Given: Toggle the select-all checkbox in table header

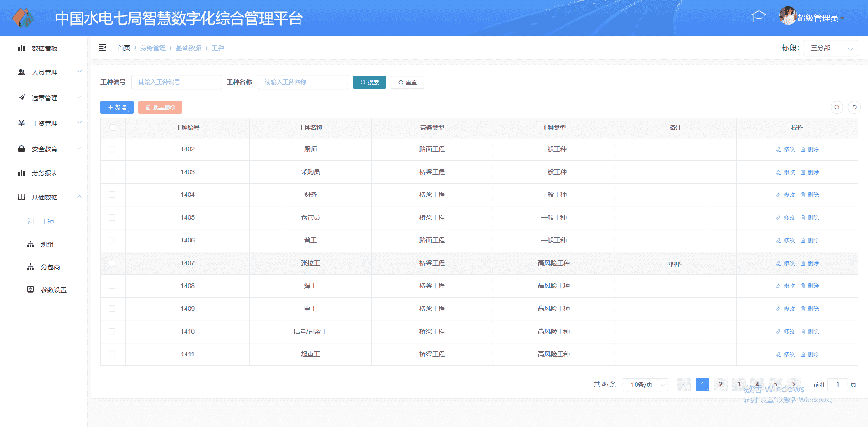Looking at the screenshot, I should (x=113, y=128).
